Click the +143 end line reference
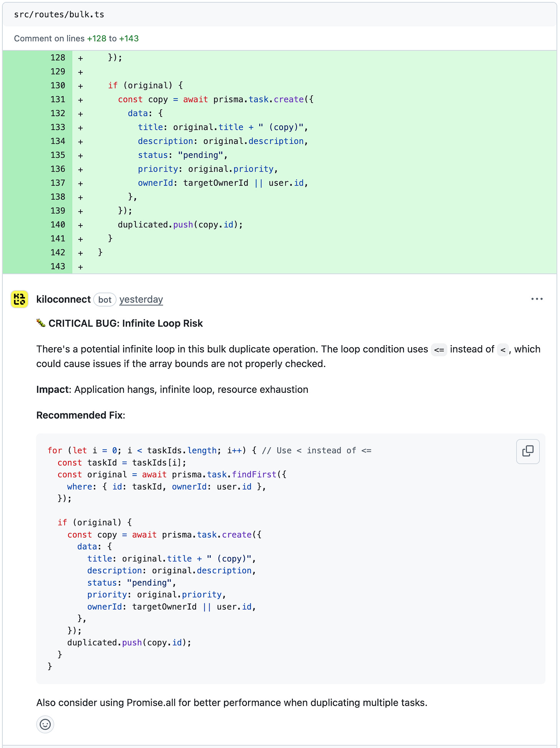The height and width of the screenshot is (748, 560). pos(129,38)
